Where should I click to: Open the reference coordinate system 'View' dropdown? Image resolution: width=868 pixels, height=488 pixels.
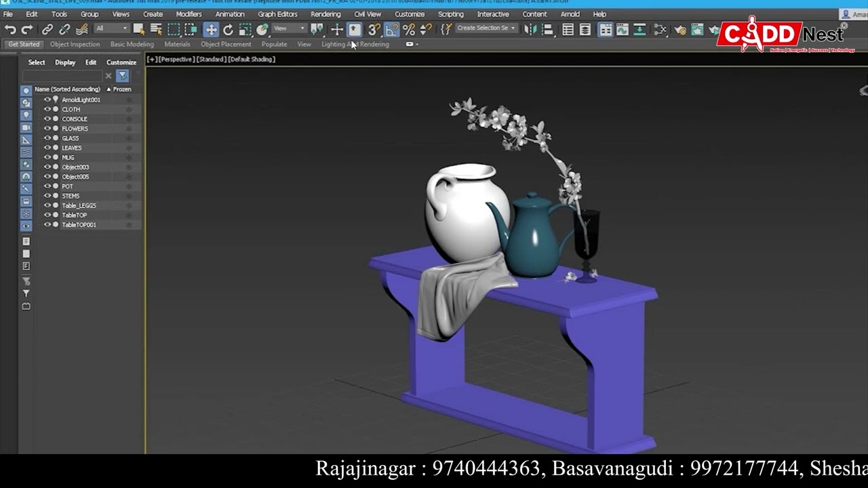click(289, 28)
